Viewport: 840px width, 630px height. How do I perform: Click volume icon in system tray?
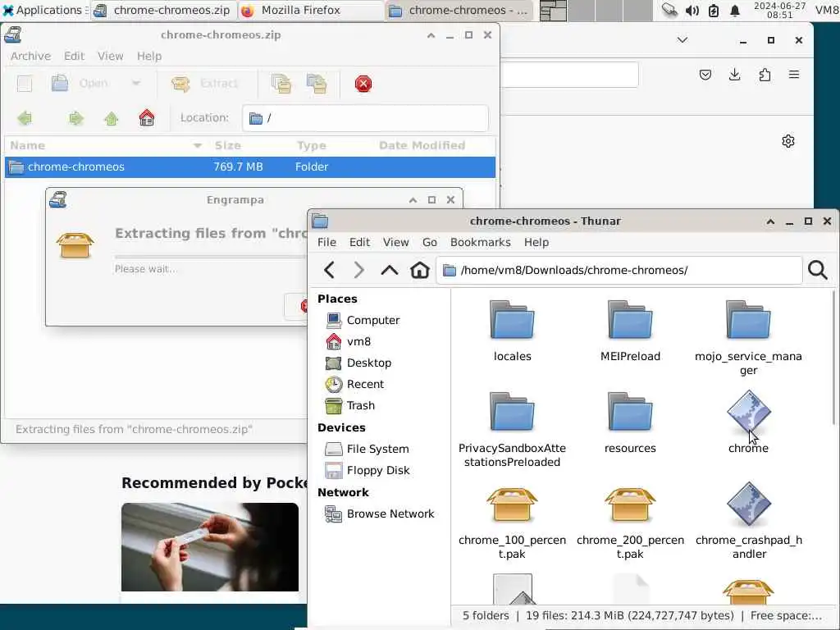coord(692,10)
